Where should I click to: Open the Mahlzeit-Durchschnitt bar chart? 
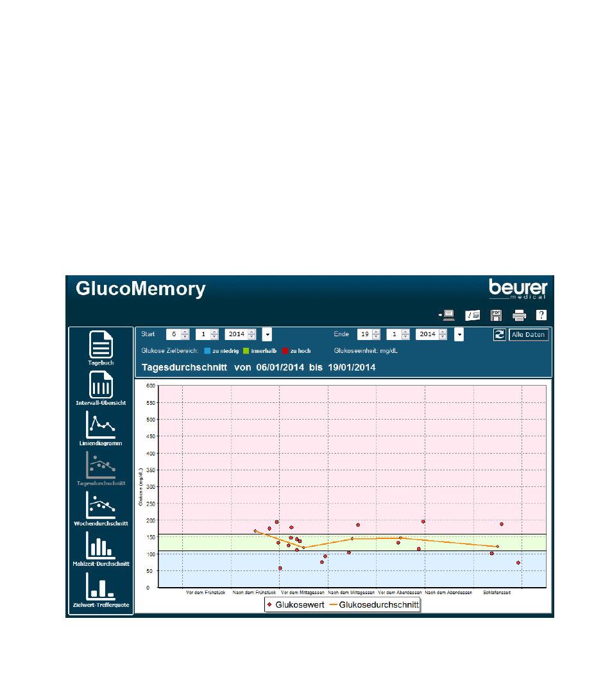(x=101, y=549)
